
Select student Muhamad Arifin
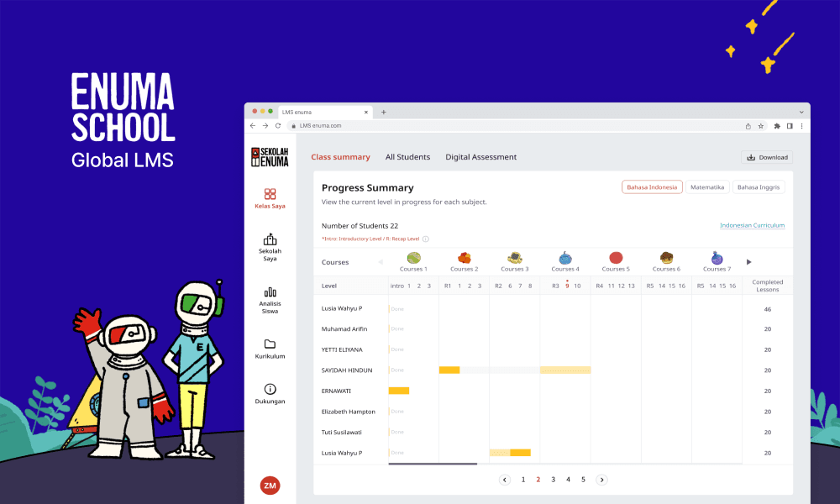(344, 328)
